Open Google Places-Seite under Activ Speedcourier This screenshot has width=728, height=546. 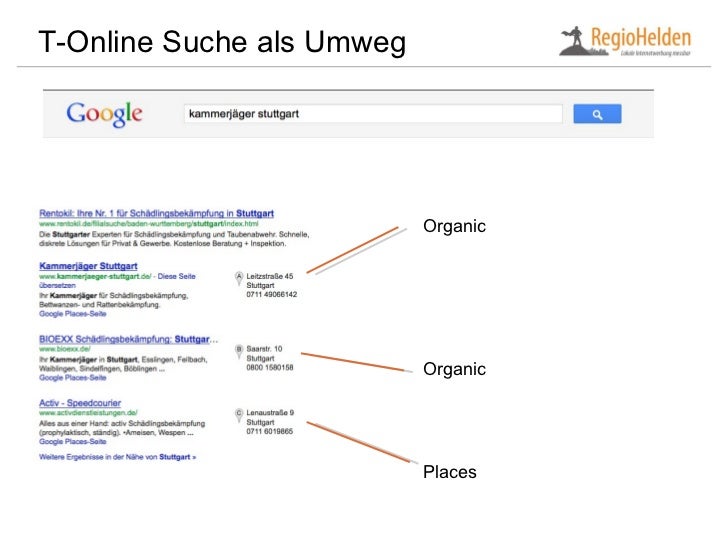(72, 442)
